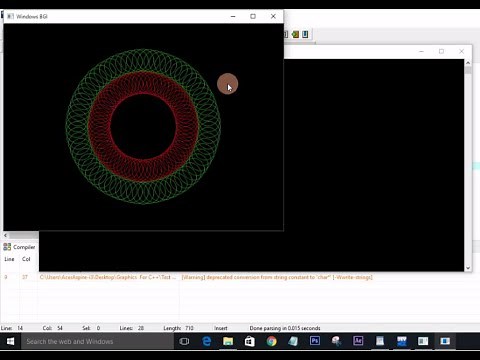Close the Windows BGI graphics window
The width and height of the screenshot is (480, 360).
coord(273,16)
